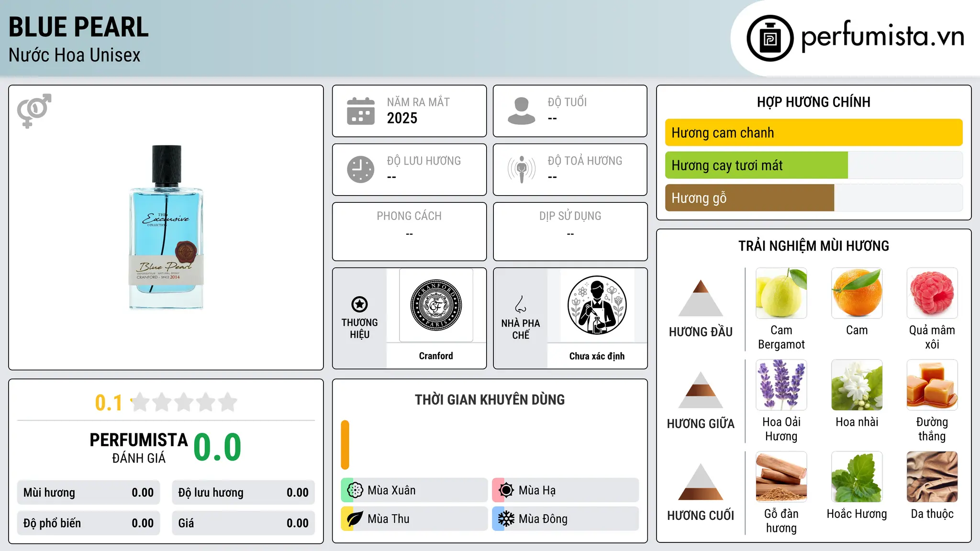Select the Đường thắng caramel image
Screen dimensions: 980x551
pyautogui.click(x=932, y=385)
